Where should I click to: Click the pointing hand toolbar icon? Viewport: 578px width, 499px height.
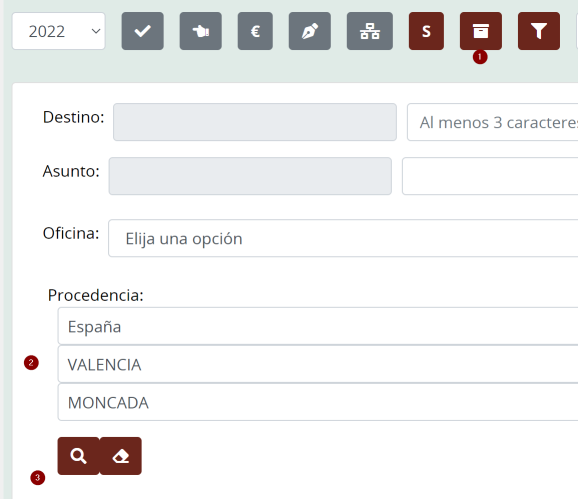click(201, 31)
